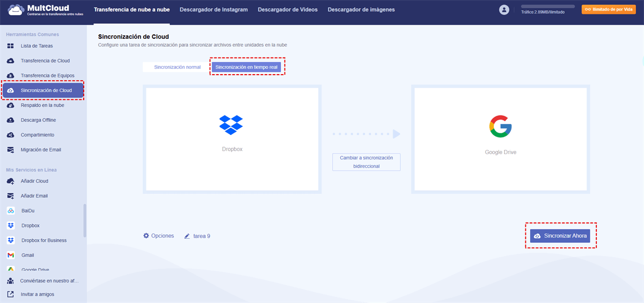
Task: Open Lista de Tareas icon in sidebar
Action: [x=10, y=46]
